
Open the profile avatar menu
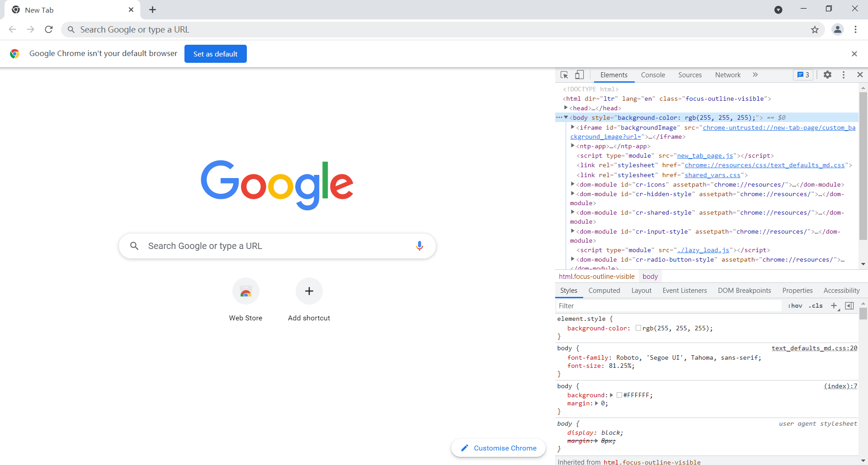[x=838, y=29]
